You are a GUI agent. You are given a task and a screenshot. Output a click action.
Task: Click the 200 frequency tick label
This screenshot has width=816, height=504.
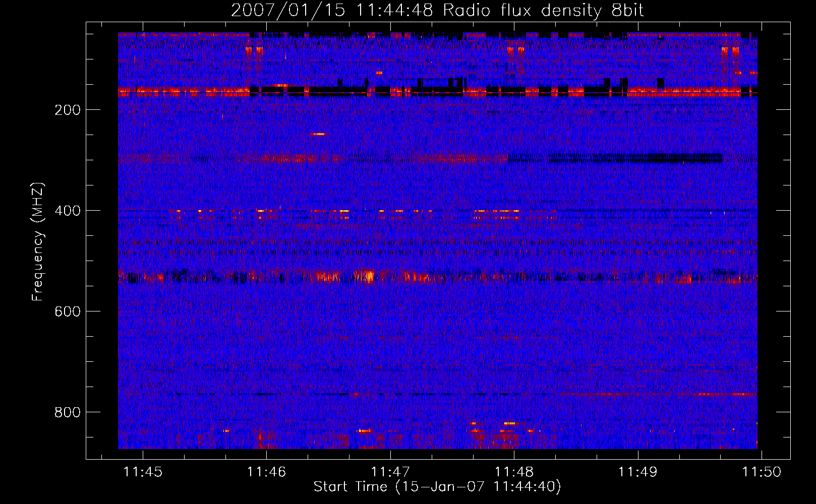pos(68,110)
